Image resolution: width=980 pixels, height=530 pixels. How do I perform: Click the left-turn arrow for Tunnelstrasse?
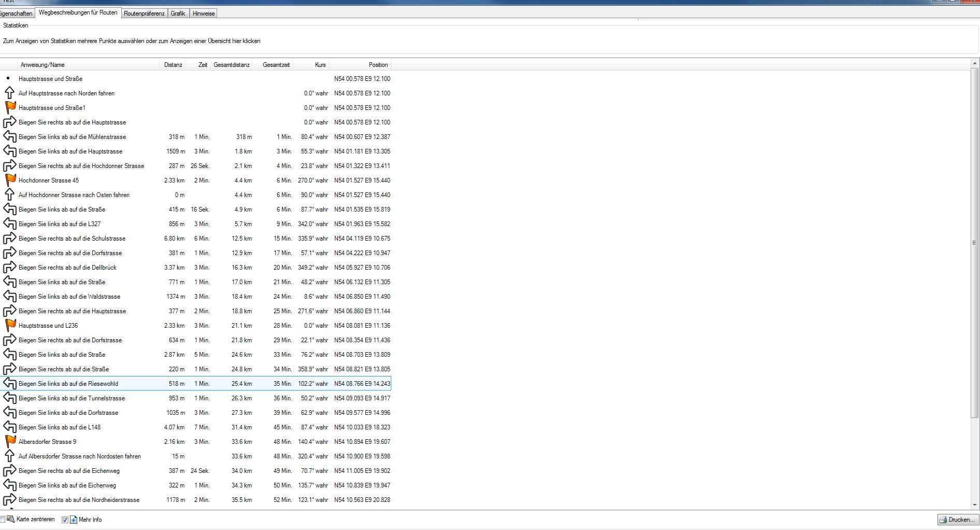(10, 398)
